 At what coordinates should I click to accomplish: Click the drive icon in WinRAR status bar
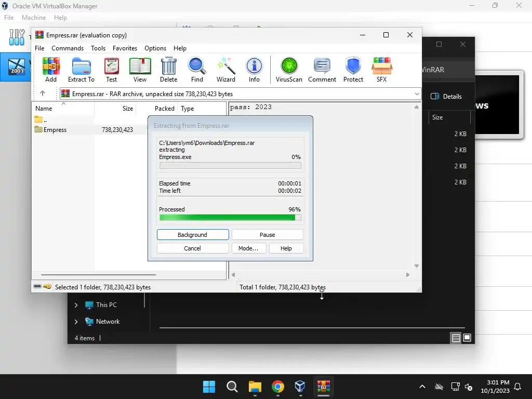tap(37, 287)
